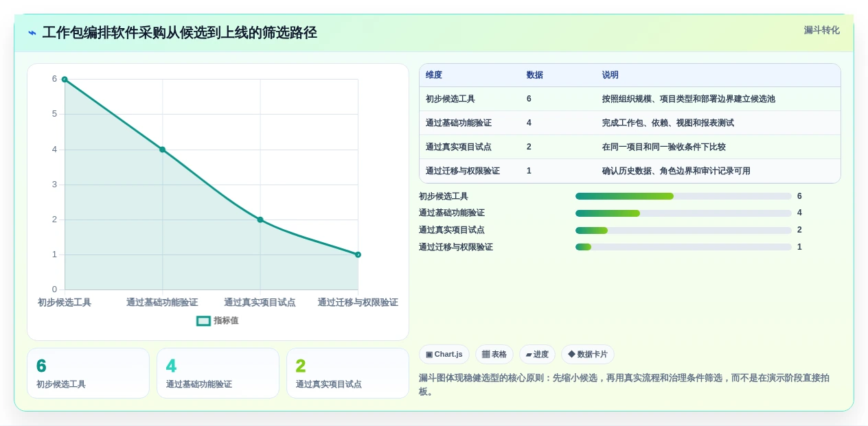Open the data card showing 2 通过真实项目试点
Image resolution: width=868 pixels, height=426 pixels.
pos(347,373)
